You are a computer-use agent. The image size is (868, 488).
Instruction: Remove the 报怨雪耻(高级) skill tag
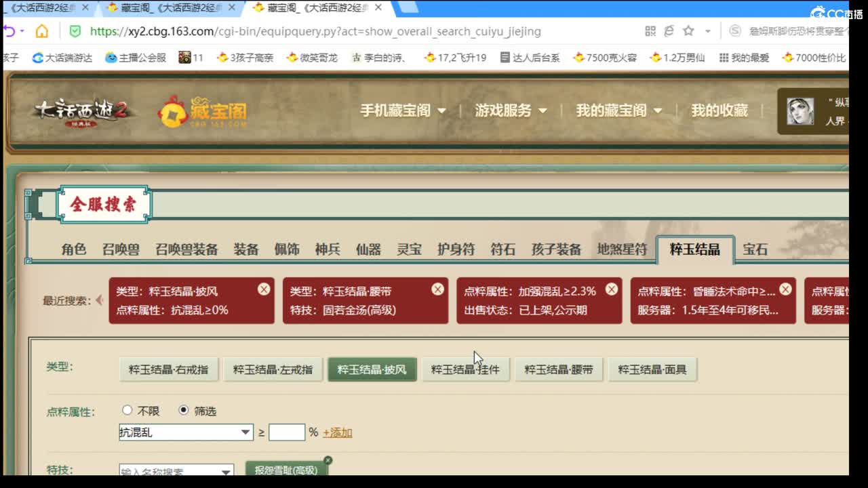pyautogui.click(x=328, y=460)
